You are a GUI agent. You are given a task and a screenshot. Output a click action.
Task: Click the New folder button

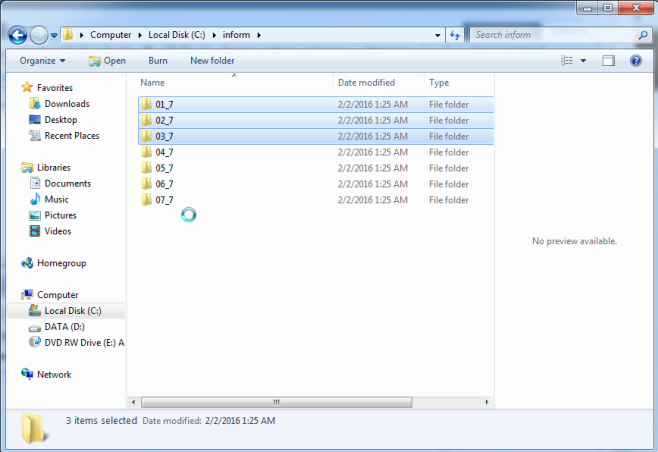[212, 61]
